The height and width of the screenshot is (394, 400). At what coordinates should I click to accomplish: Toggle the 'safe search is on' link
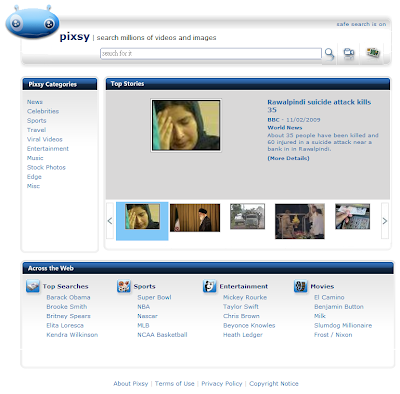click(361, 24)
